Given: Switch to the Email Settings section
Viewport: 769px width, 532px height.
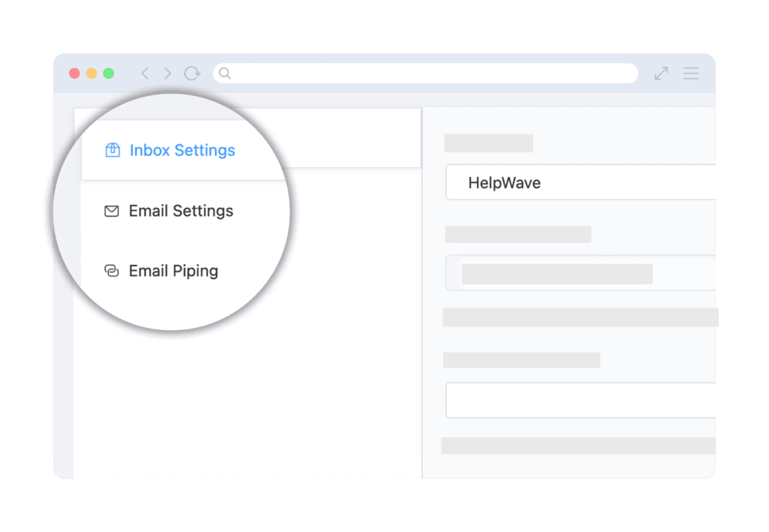Looking at the screenshot, I should point(181,211).
